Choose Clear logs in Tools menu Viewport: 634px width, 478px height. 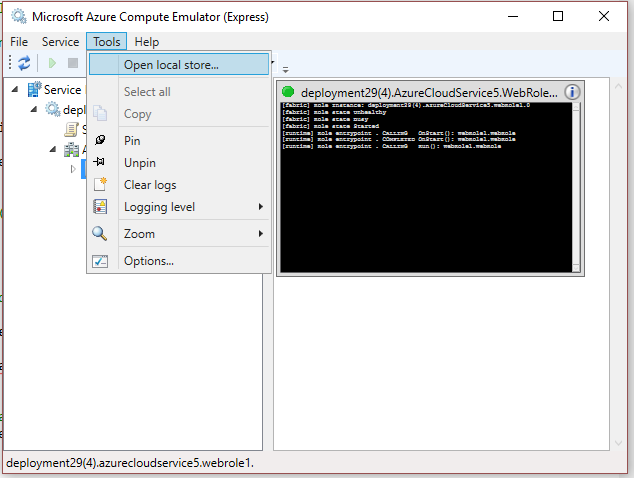pyautogui.click(x=179, y=185)
